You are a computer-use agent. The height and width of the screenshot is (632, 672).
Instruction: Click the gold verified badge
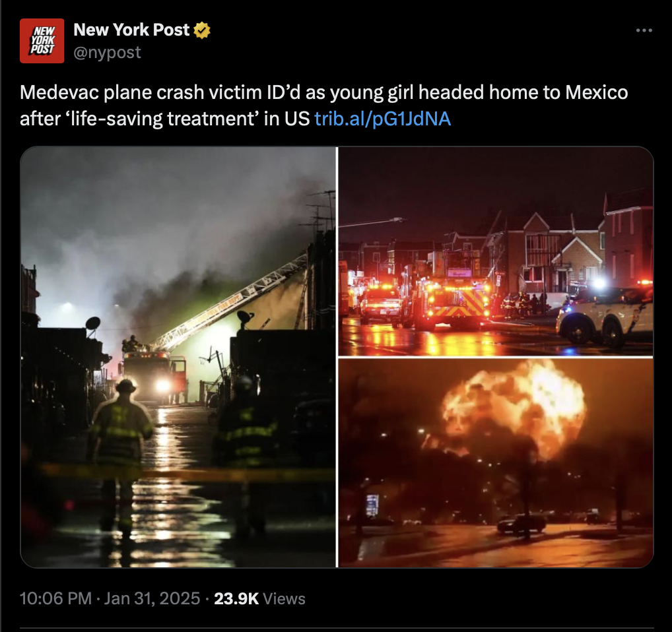(202, 30)
